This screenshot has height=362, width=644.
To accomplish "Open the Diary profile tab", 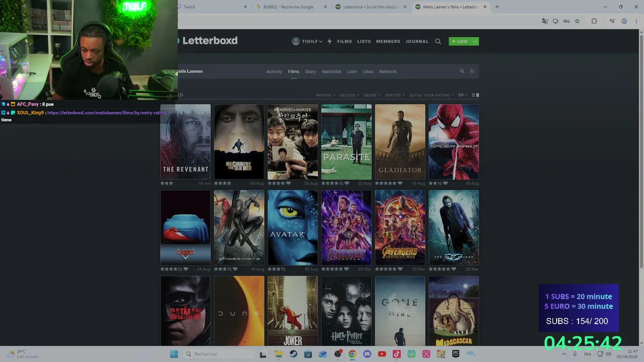I will [310, 71].
